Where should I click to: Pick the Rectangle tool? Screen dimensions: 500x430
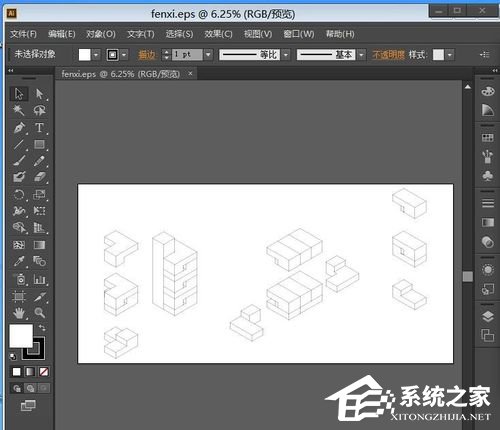39,144
